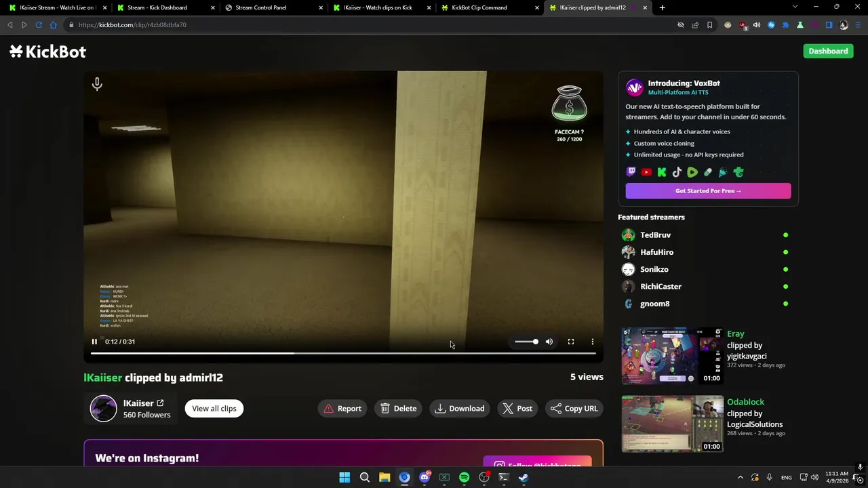Click the YouTube platform icon in the VoxBot ad
868x488 pixels.
(647, 172)
